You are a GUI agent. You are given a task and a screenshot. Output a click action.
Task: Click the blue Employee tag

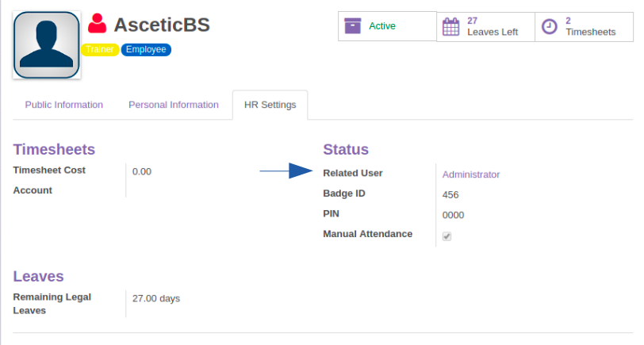[x=146, y=49]
